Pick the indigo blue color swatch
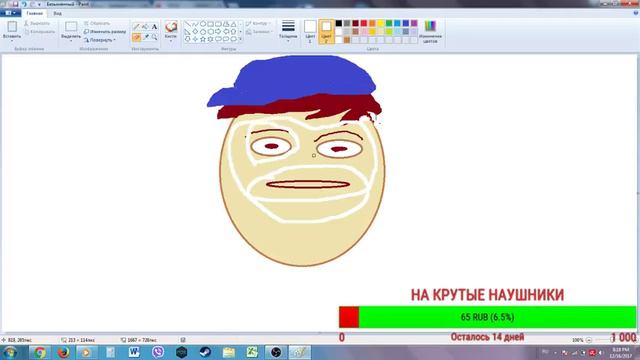The width and height of the screenshot is (640, 360). [406, 23]
